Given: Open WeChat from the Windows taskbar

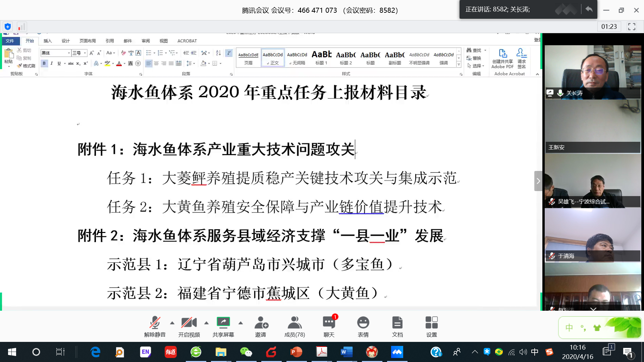Looking at the screenshot, I should click(x=246, y=352).
